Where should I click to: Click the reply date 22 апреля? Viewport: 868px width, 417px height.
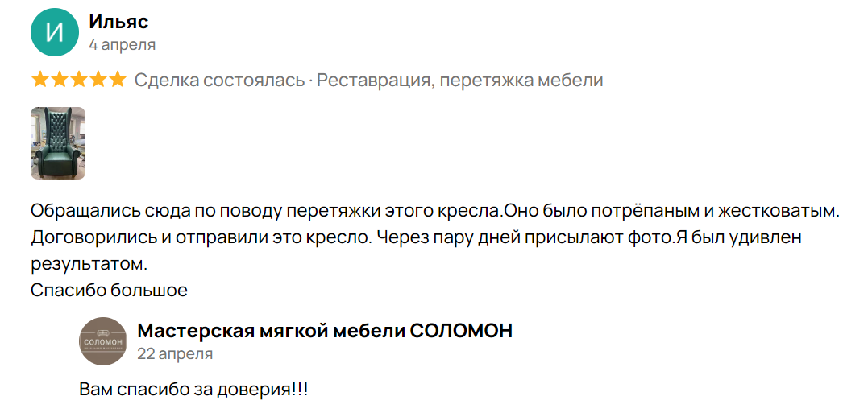[175, 354]
